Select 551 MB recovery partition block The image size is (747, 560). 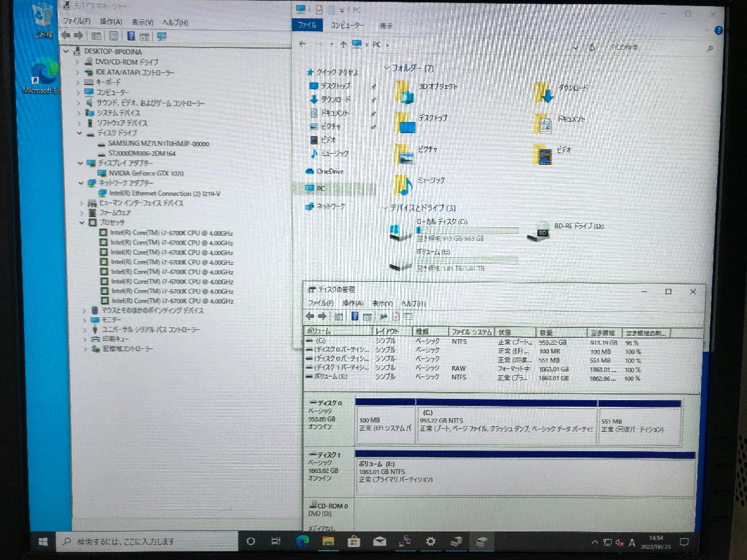coord(640,423)
